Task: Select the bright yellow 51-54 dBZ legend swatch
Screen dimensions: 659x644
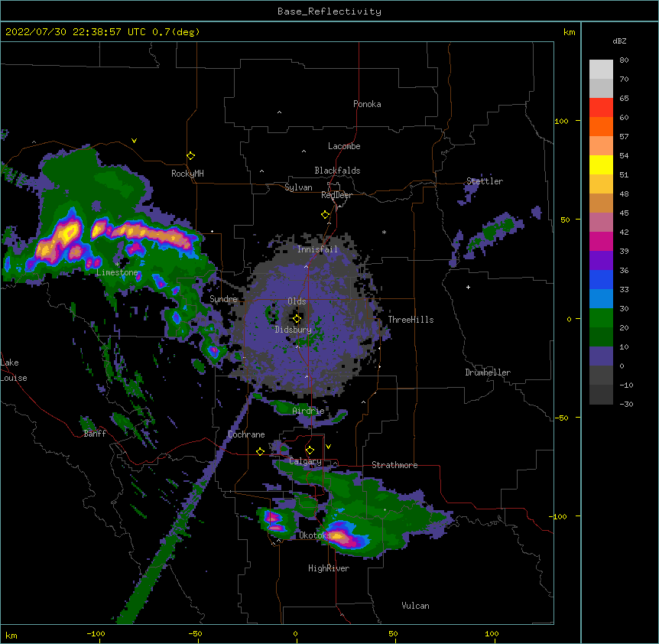Action: point(601,164)
